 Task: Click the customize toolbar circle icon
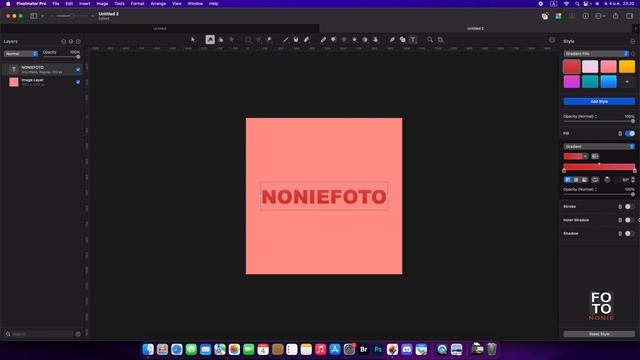(x=552, y=40)
